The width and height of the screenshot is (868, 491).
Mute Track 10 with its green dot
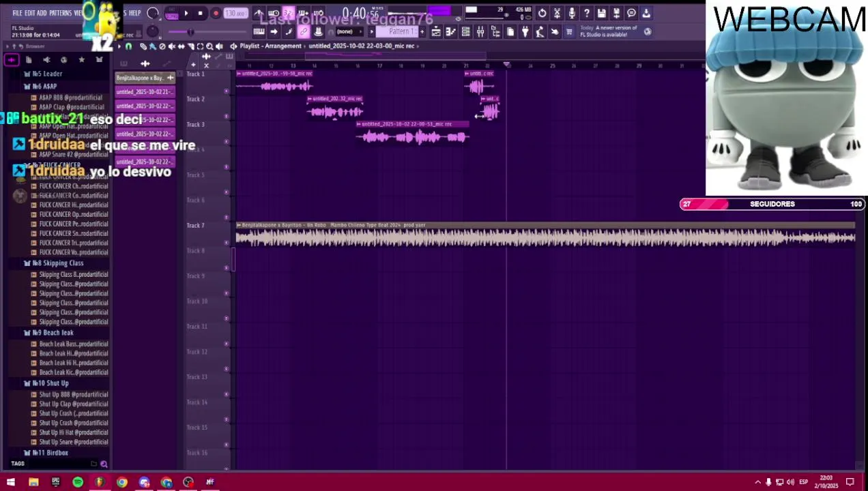coord(227,318)
